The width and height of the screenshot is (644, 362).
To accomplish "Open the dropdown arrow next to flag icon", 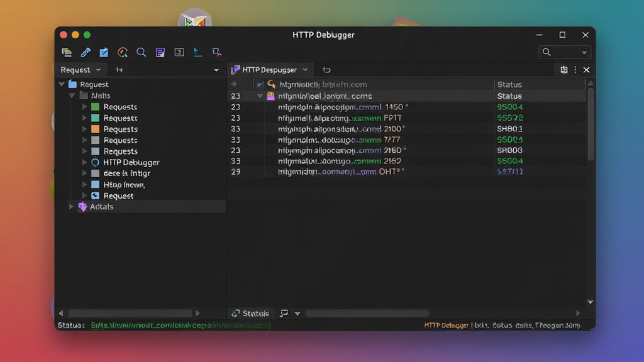I will point(297,314).
